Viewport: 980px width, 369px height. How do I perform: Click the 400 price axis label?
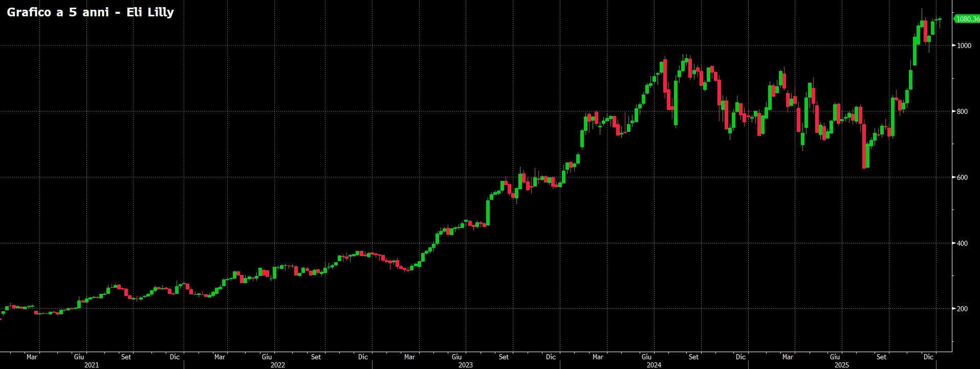click(x=962, y=243)
